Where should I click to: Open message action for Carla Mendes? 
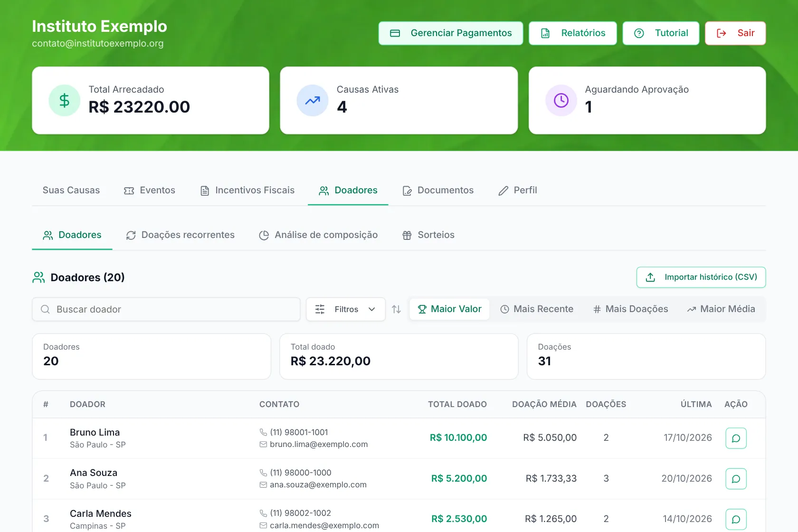(x=736, y=519)
